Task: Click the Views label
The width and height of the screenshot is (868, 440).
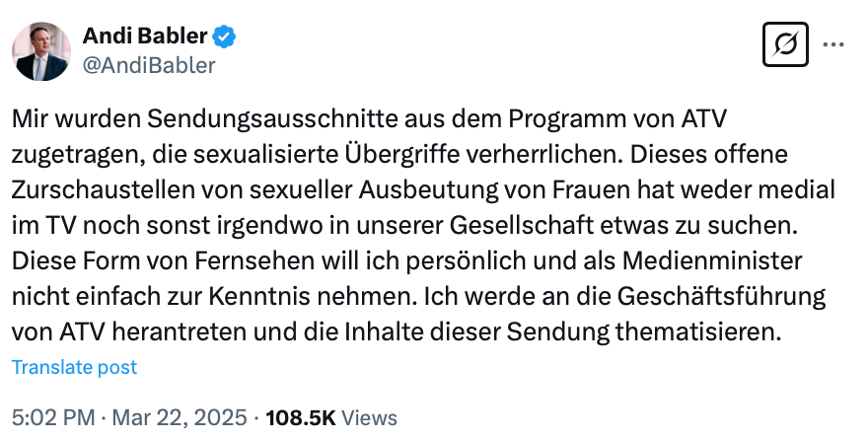Action: pos(369,417)
